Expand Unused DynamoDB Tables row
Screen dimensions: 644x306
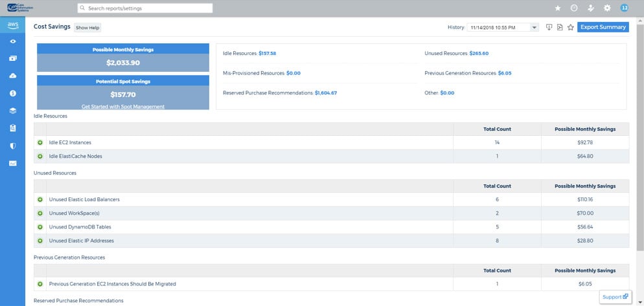point(40,227)
